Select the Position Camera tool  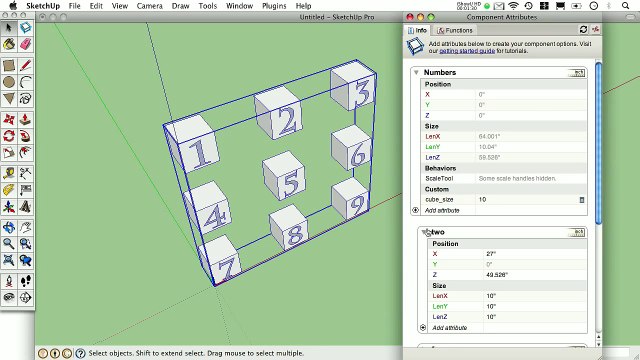click(9, 281)
